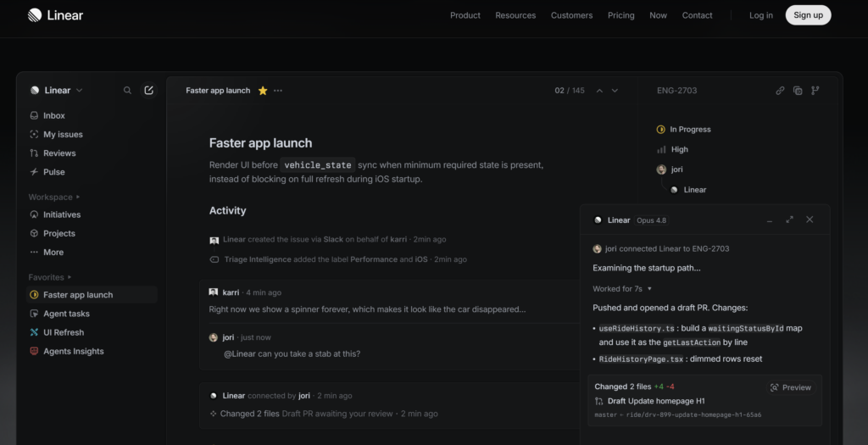Click the compose new issue icon
The image size is (868, 445).
(149, 90)
